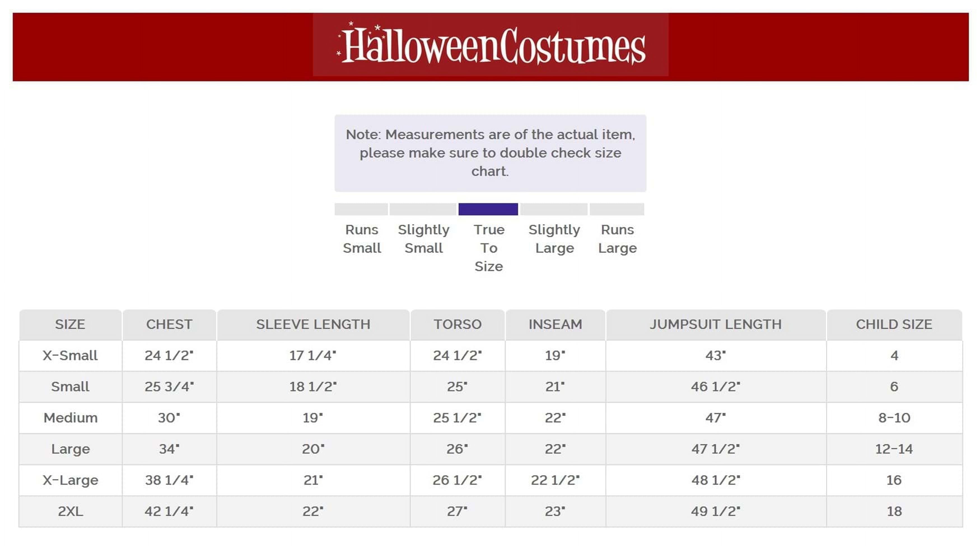The image size is (980, 546).
Task: Select the Medium size row label
Action: 70,418
